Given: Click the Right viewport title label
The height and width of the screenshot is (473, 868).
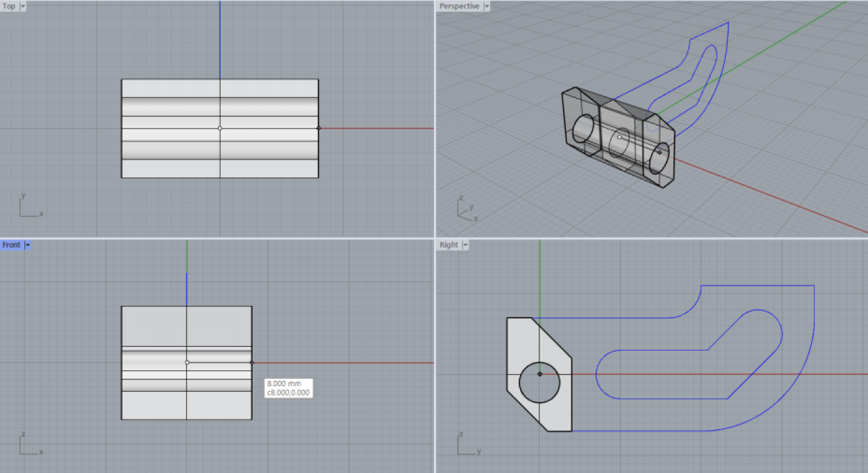Looking at the screenshot, I should click(448, 245).
